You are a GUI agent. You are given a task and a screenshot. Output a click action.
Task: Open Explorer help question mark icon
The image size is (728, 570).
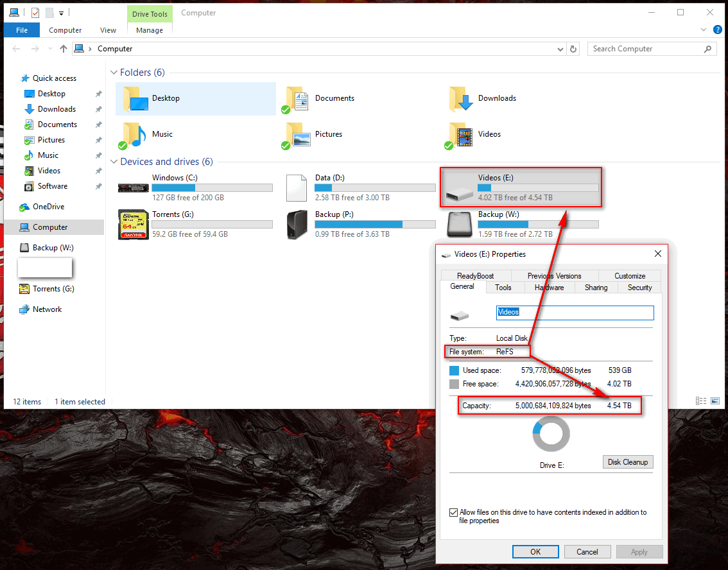(717, 30)
